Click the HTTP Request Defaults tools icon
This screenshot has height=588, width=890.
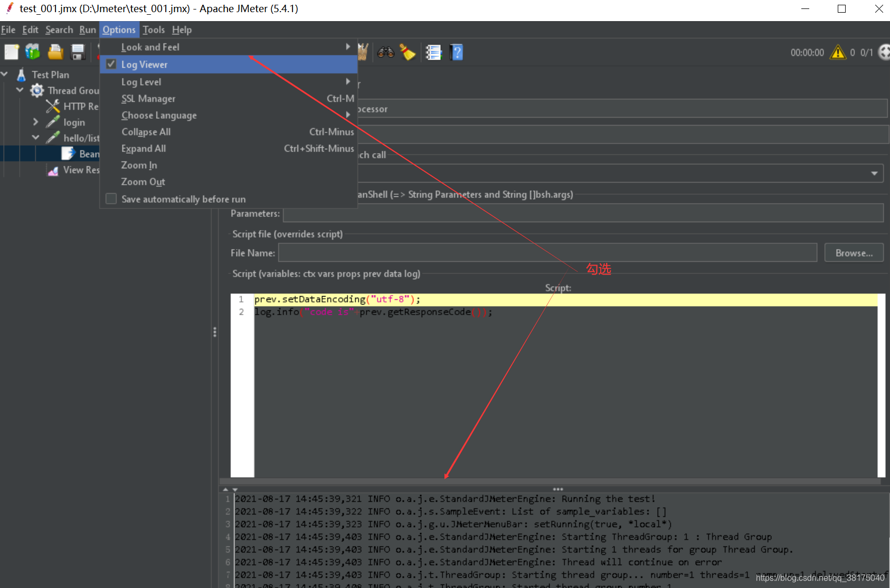click(53, 106)
